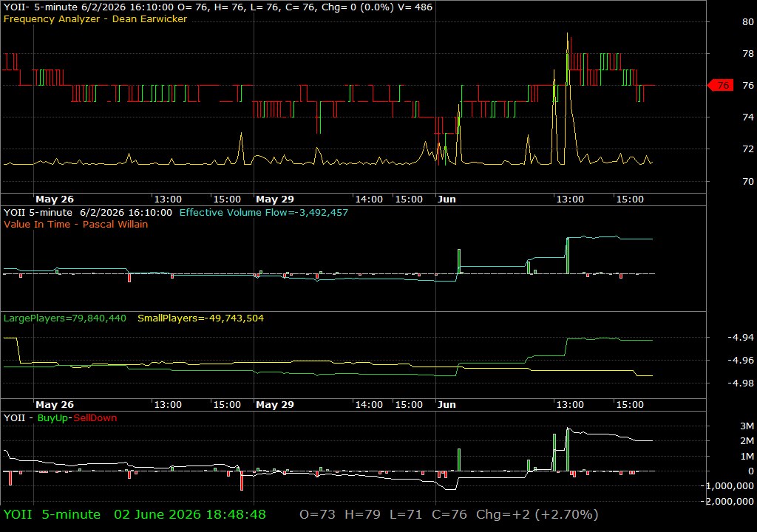The image size is (757, 532).
Task: Click 14:00 label on the top time axis
Action: [369, 199]
